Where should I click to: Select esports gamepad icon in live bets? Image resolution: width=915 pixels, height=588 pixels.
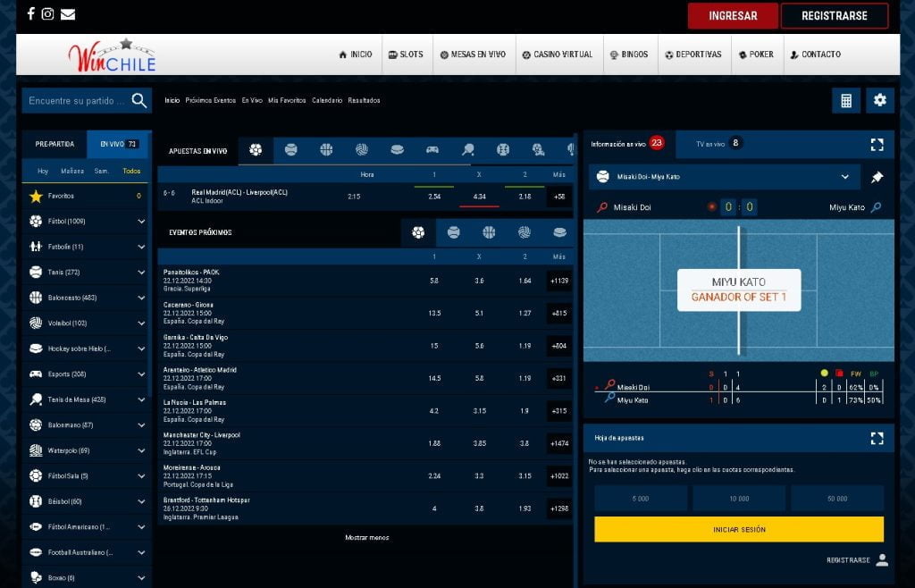tap(432, 150)
